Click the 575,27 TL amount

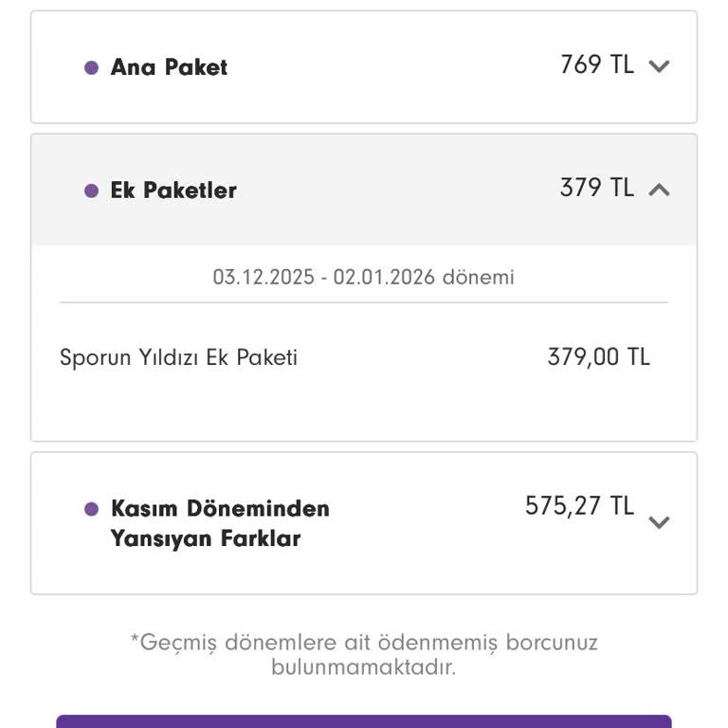(579, 506)
